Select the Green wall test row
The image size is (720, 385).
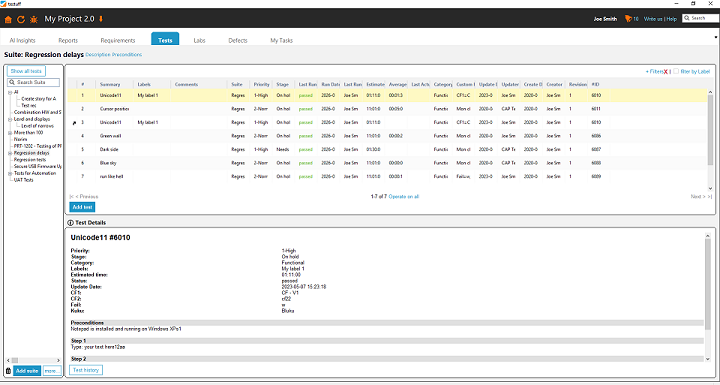388,136
